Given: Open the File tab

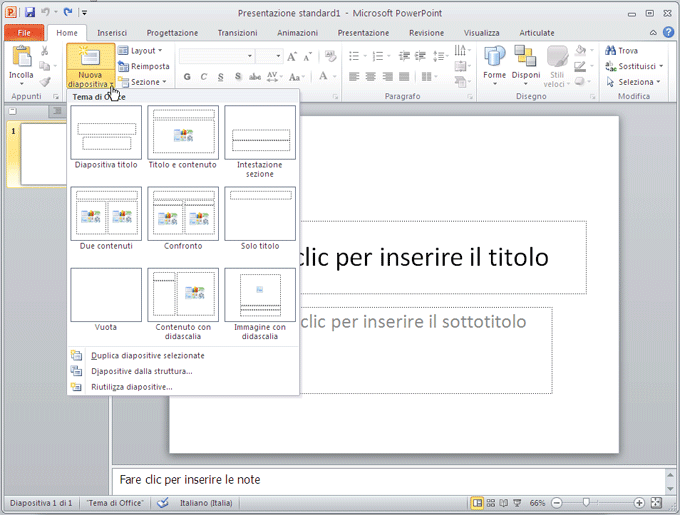Looking at the screenshot, I should tap(24, 33).
